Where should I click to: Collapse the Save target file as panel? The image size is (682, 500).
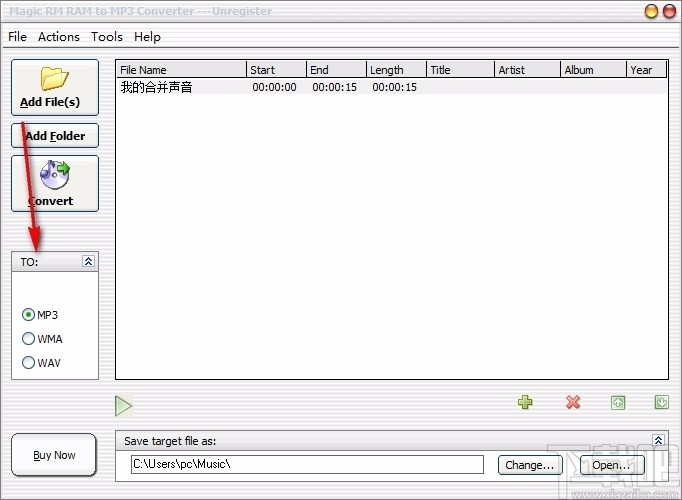(659, 440)
